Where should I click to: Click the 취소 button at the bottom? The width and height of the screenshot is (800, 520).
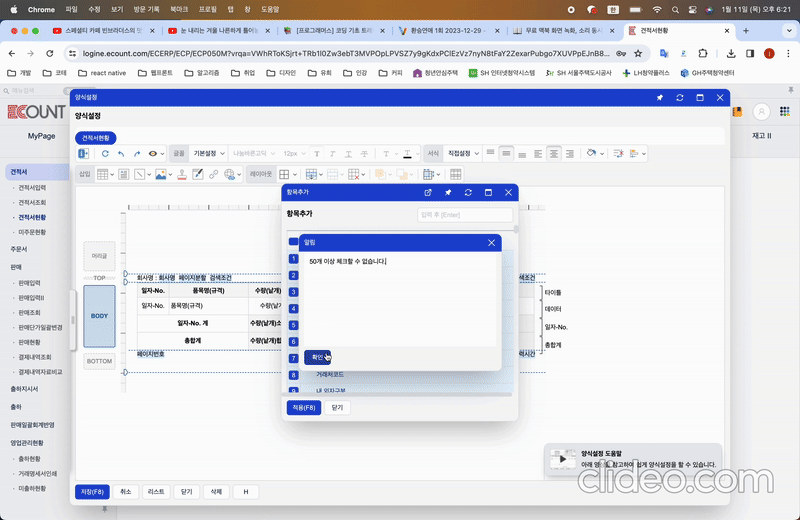(x=126, y=492)
